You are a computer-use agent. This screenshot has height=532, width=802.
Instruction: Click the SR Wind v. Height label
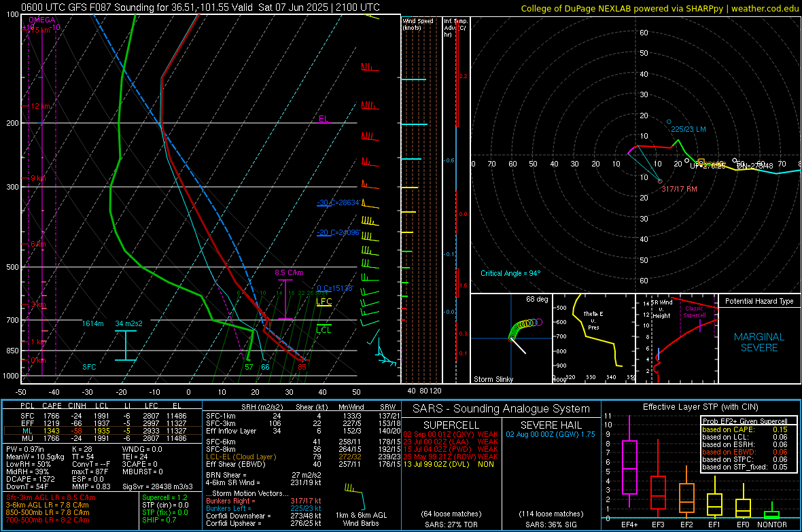click(x=662, y=309)
